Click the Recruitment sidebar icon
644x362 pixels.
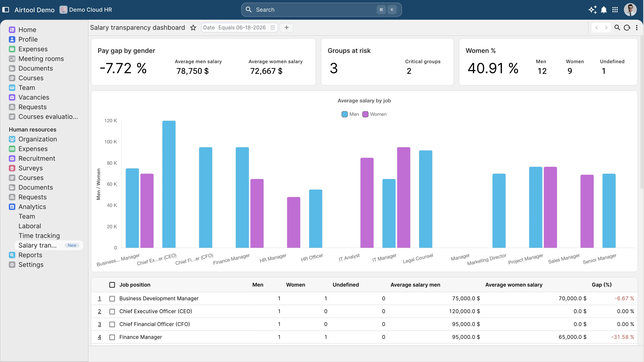pyautogui.click(x=12, y=158)
